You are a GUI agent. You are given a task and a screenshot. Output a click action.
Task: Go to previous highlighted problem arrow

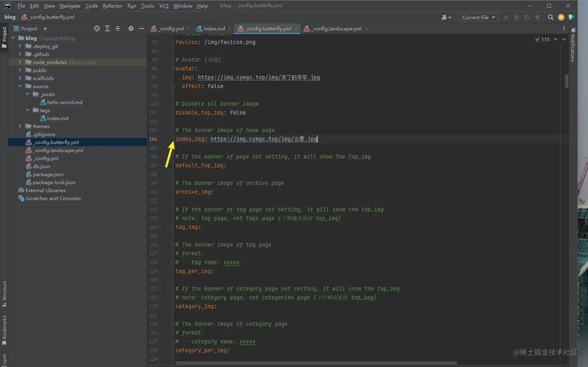point(556,39)
